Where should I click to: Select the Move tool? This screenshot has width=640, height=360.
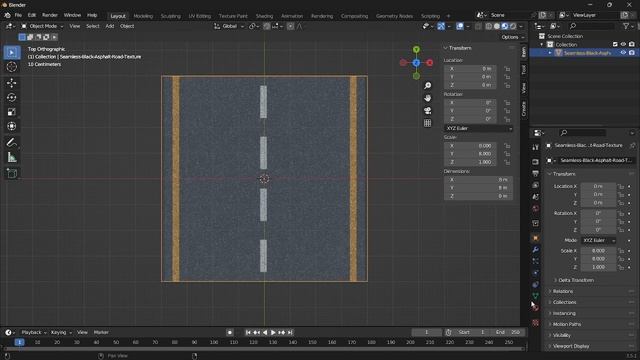tap(12, 83)
